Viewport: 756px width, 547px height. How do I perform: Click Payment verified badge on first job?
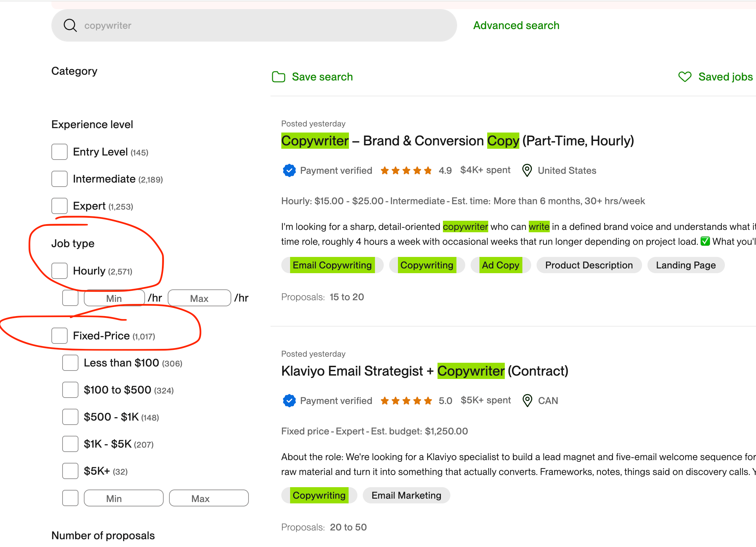(x=289, y=170)
